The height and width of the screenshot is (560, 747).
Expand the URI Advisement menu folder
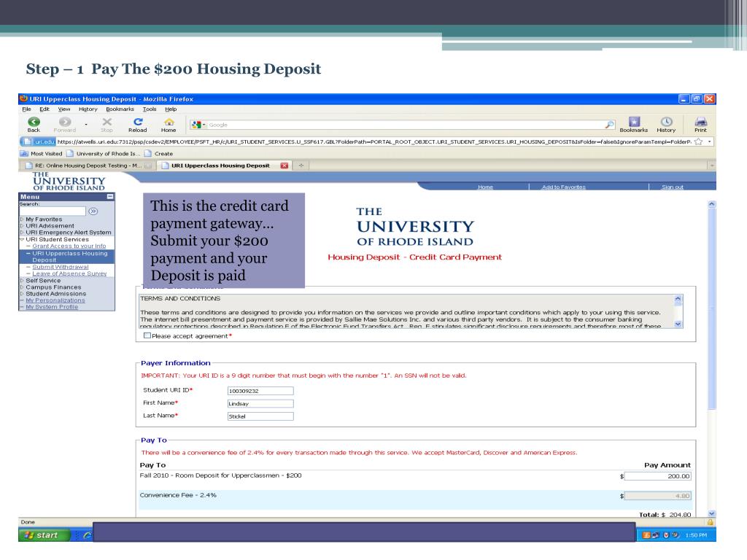[22, 226]
